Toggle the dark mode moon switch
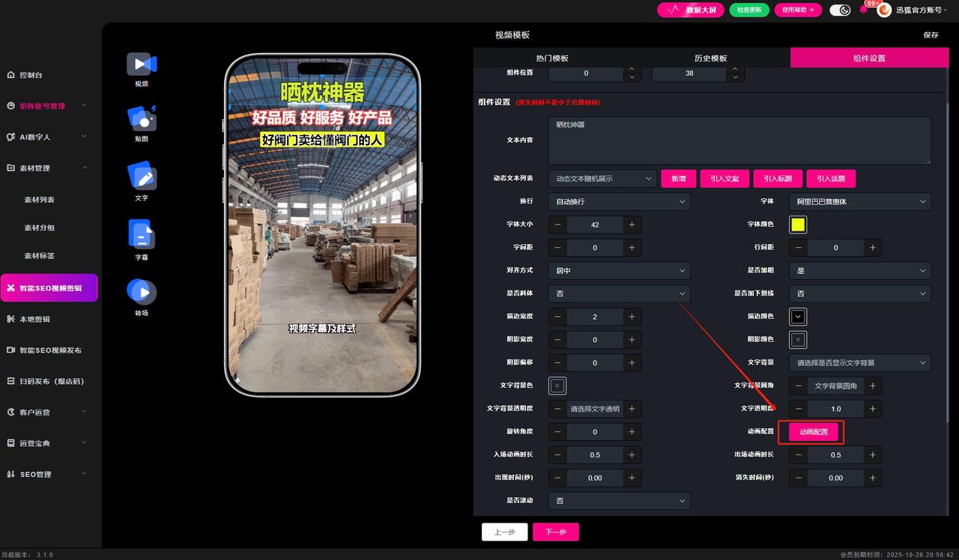This screenshot has height=560, width=959. point(841,10)
